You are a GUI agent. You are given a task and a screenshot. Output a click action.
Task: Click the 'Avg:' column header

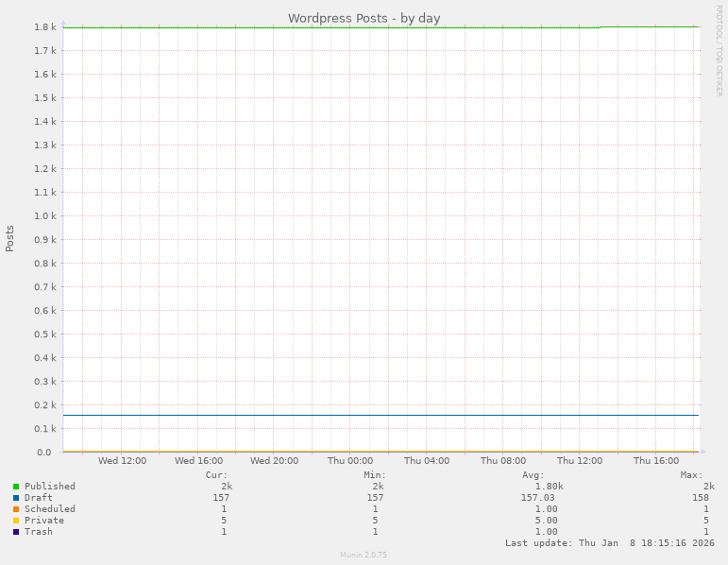533,475
